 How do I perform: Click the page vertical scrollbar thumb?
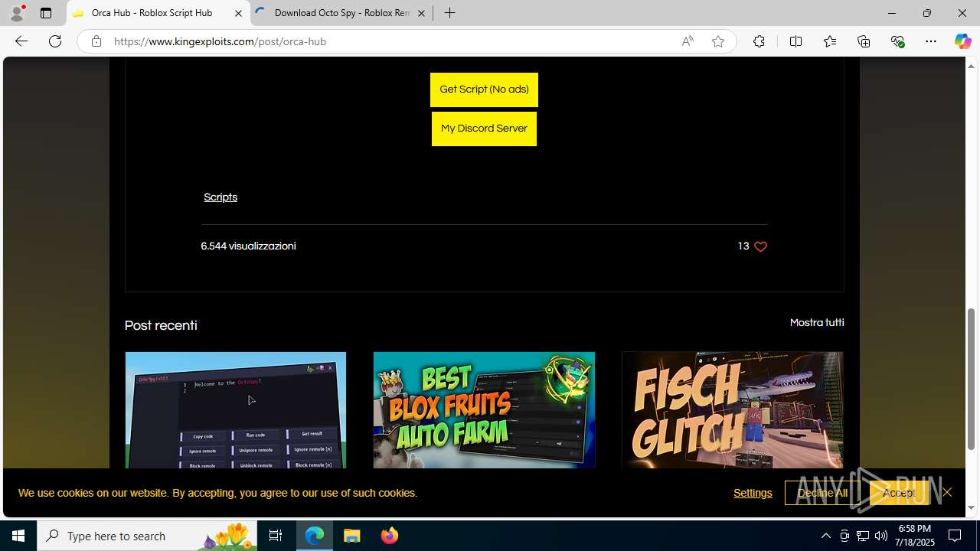point(972,379)
